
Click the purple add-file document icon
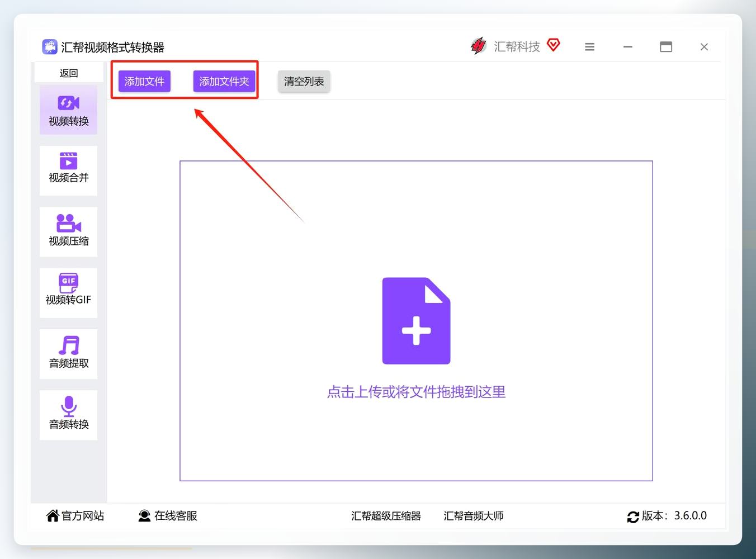point(416,321)
